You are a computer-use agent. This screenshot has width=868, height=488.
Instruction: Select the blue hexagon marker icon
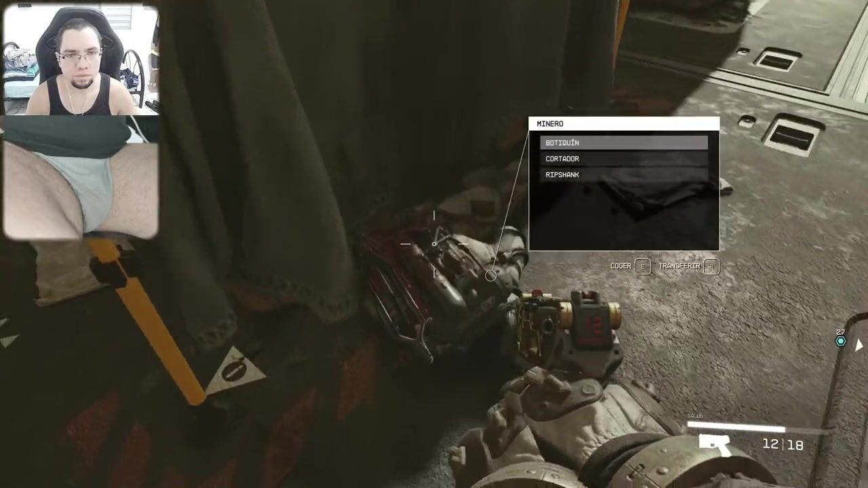pos(841,341)
